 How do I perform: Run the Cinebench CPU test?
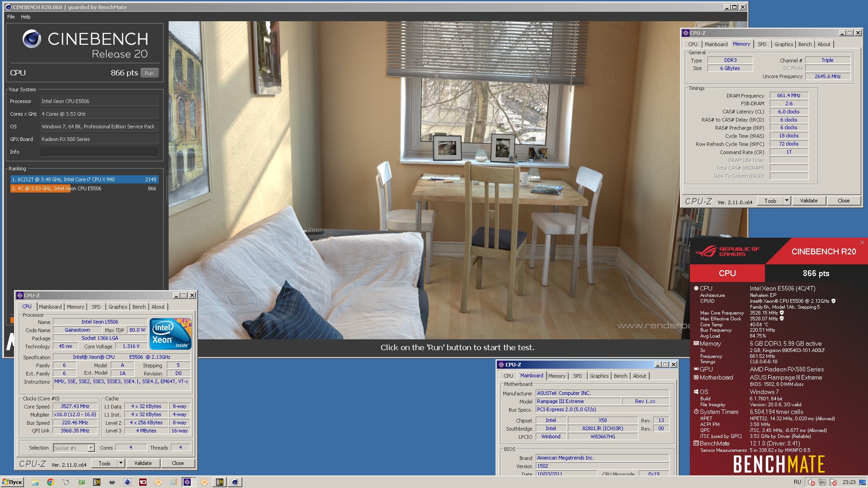[149, 73]
